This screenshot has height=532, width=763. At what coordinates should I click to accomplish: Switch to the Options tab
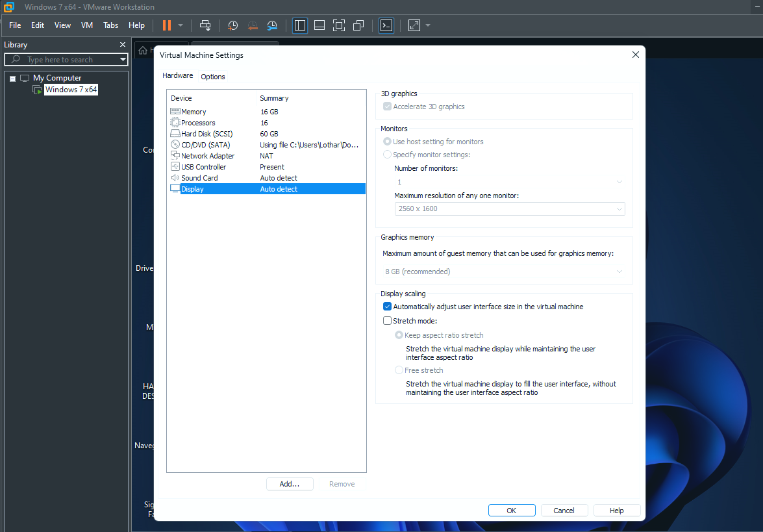[x=213, y=77]
